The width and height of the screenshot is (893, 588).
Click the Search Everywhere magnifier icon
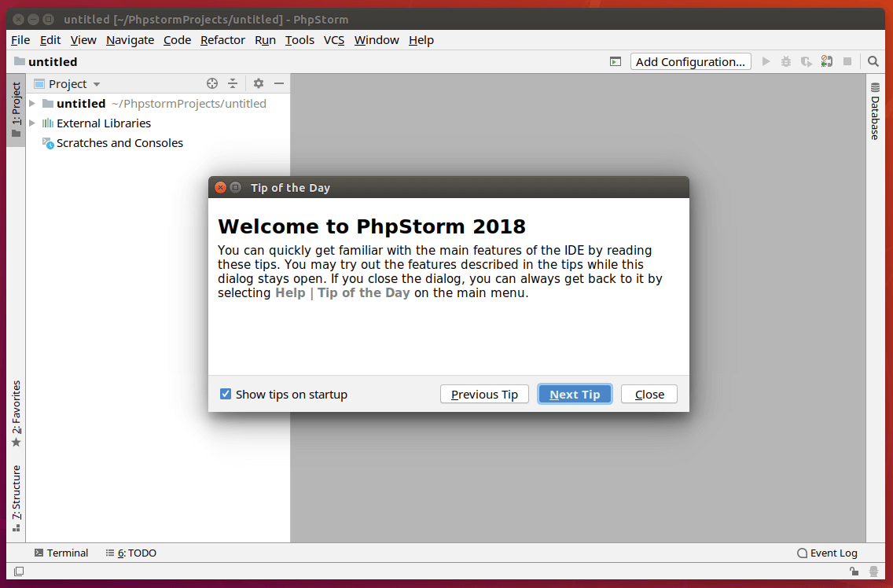coord(873,61)
